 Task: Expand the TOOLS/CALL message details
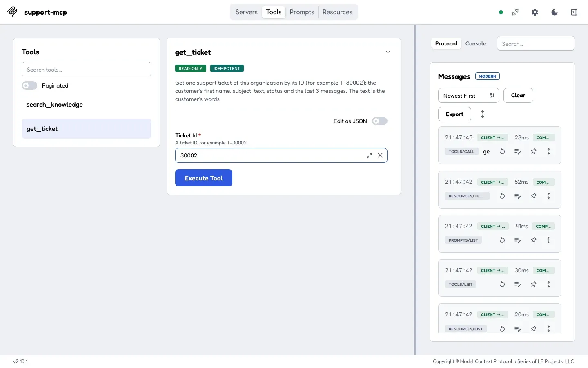[x=549, y=151]
